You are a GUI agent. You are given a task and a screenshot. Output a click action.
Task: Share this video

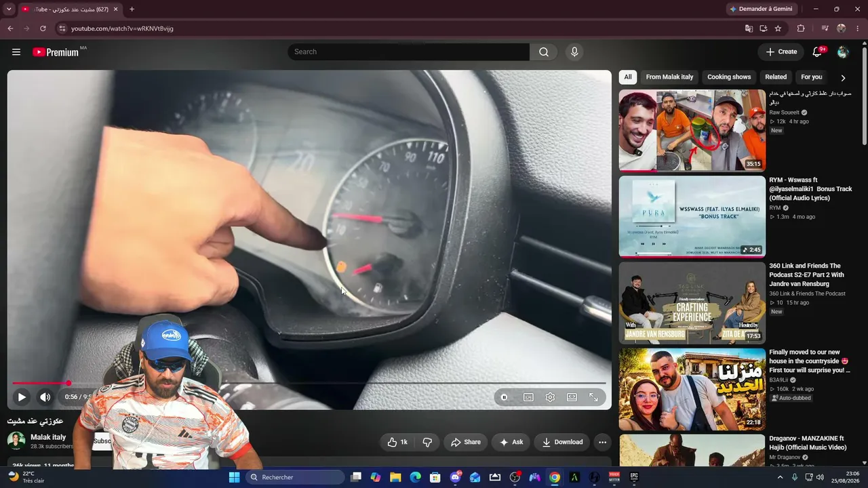(466, 442)
